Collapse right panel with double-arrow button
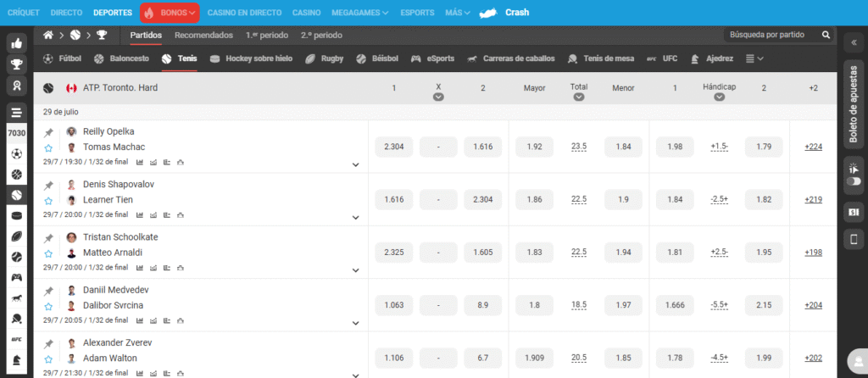Image resolution: width=868 pixels, height=378 pixels. click(853, 42)
